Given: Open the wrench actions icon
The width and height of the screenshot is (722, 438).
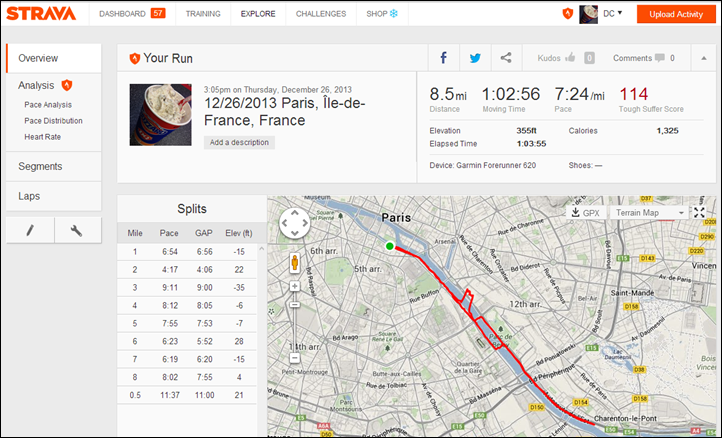Looking at the screenshot, I should coord(77,230).
